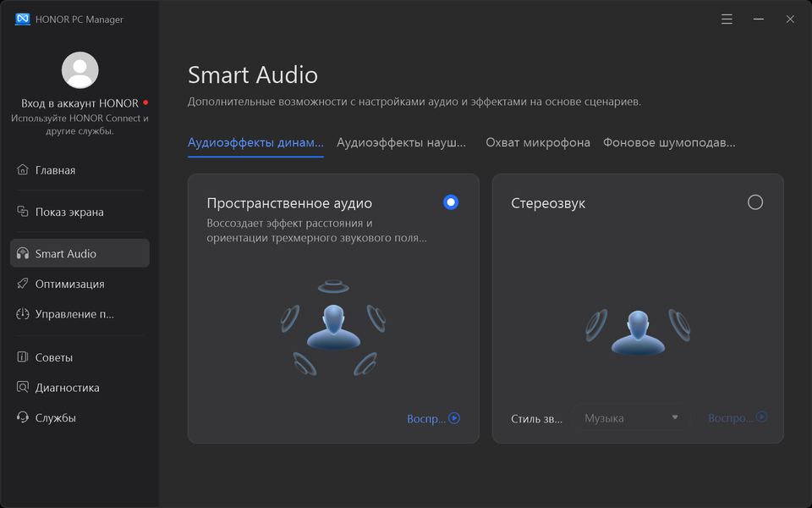Select the Пространственное аудио radio button
The height and width of the screenshot is (508, 812).
[x=451, y=202]
